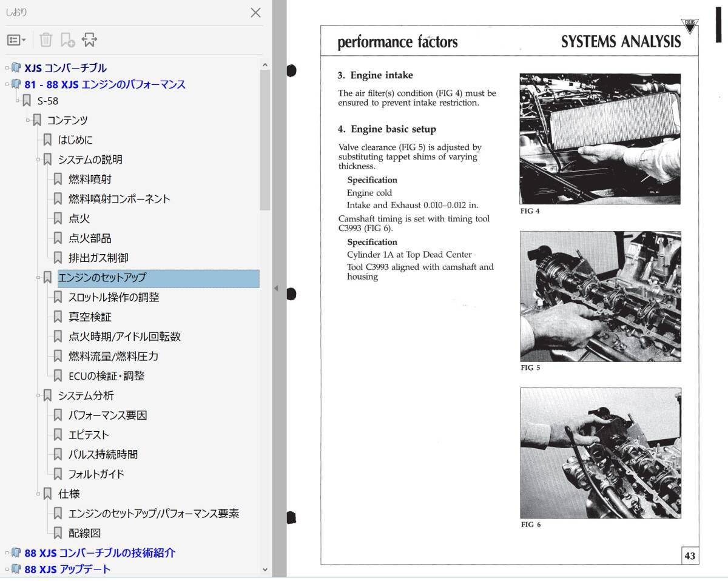Click the bookmark icon next to 点火部品
The width and height of the screenshot is (728, 581).
(x=58, y=238)
